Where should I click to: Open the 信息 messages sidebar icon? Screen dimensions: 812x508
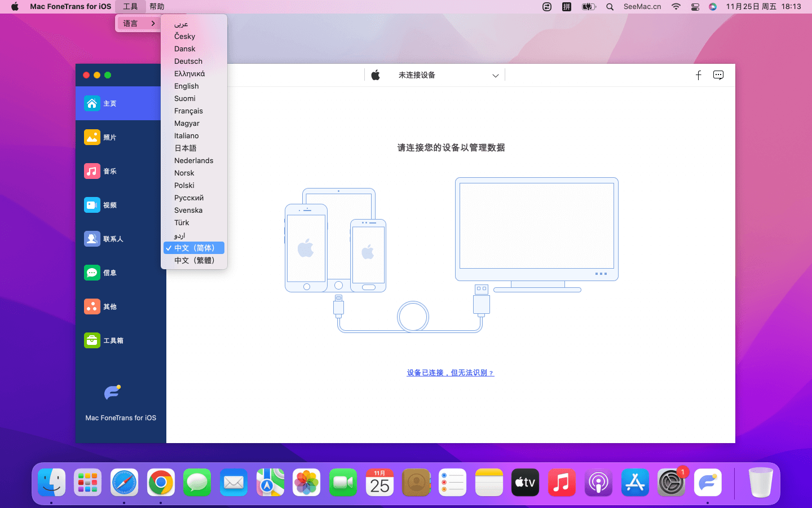tap(92, 273)
